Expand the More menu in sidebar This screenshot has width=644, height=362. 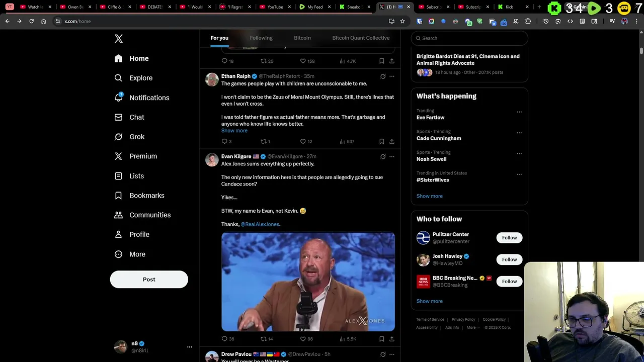(130, 254)
